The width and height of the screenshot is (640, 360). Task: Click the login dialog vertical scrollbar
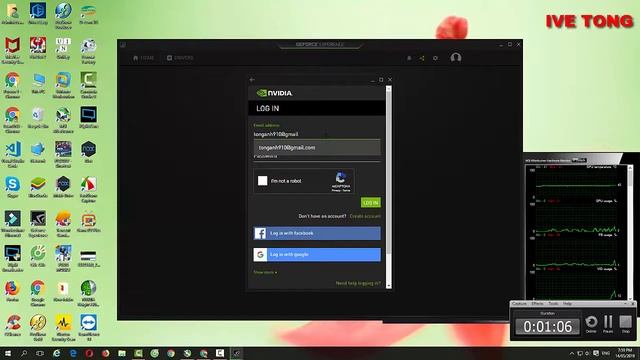point(389,187)
